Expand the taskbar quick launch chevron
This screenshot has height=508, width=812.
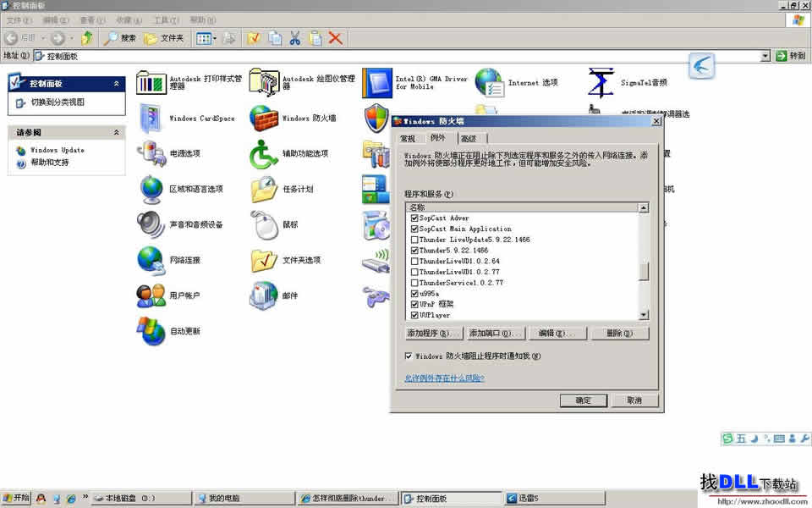coord(85,497)
